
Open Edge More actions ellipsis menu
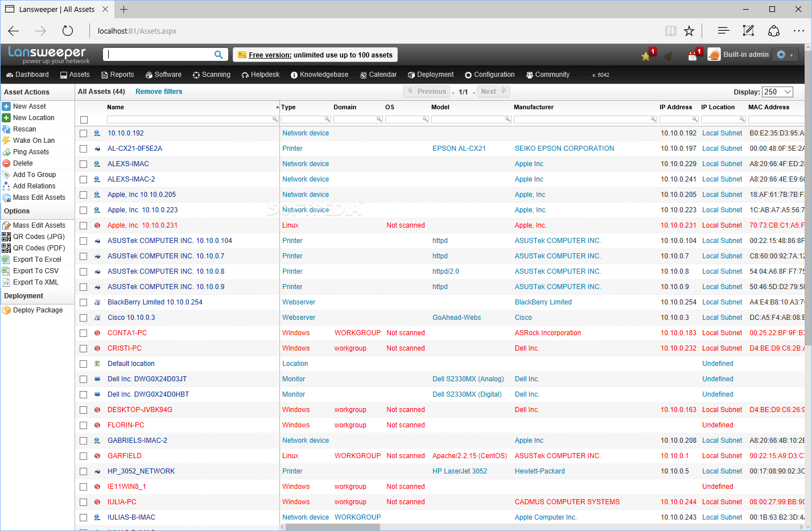point(799,31)
